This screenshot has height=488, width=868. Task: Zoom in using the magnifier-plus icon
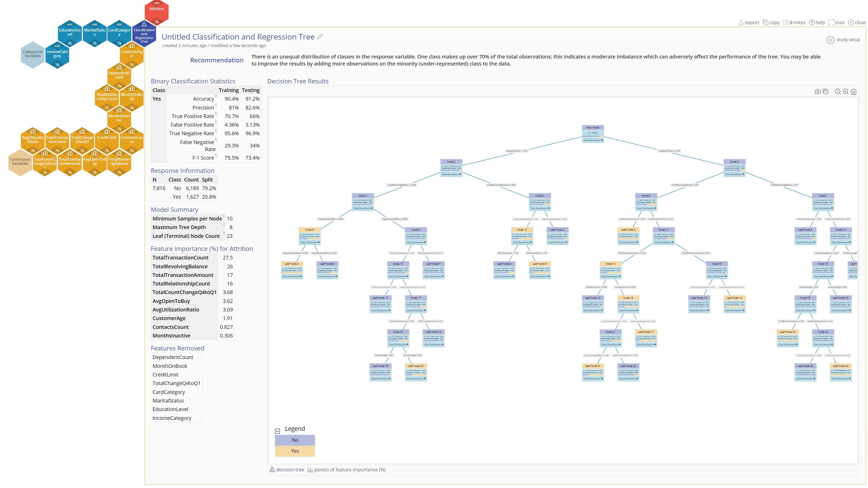coord(845,91)
